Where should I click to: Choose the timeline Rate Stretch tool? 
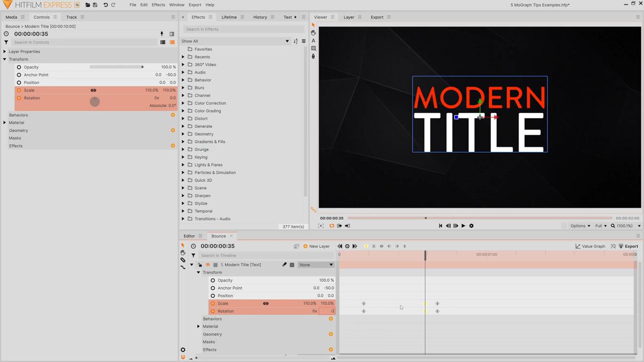coord(183,267)
